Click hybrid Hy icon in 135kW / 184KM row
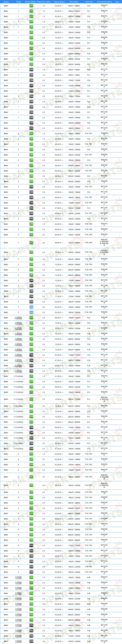Viewport: 122px width, 644px height. (31, 307)
